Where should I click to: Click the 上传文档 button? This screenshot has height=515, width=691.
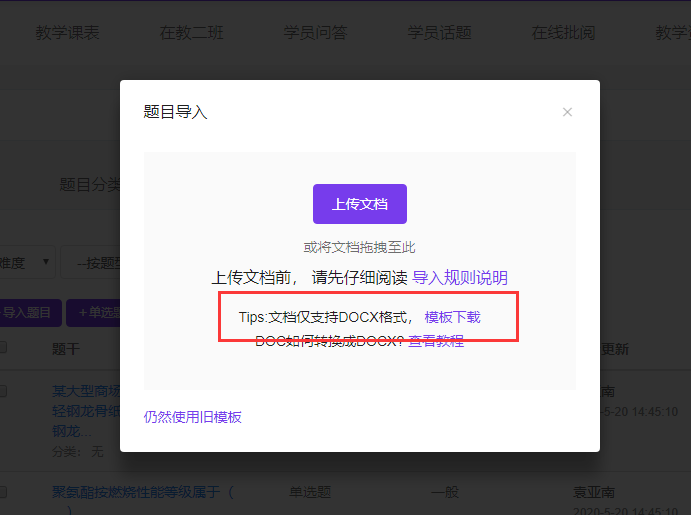click(x=359, y=204)
